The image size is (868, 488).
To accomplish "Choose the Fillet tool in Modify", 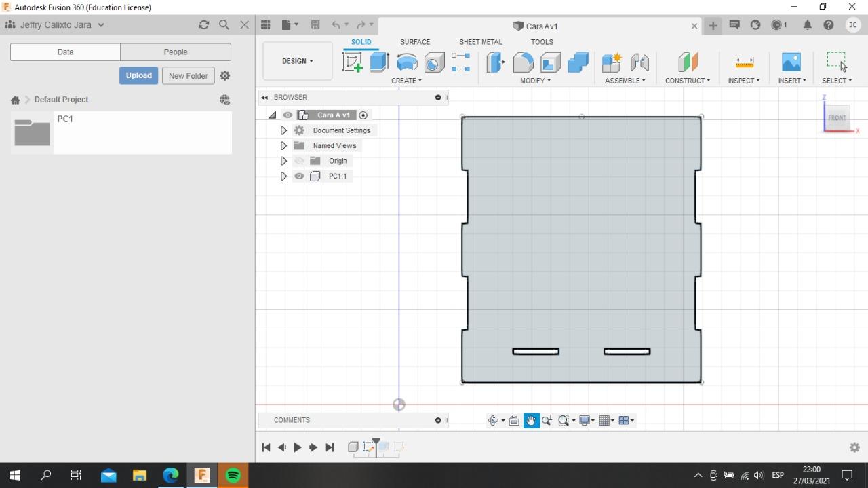I will [x=523, y=62].
